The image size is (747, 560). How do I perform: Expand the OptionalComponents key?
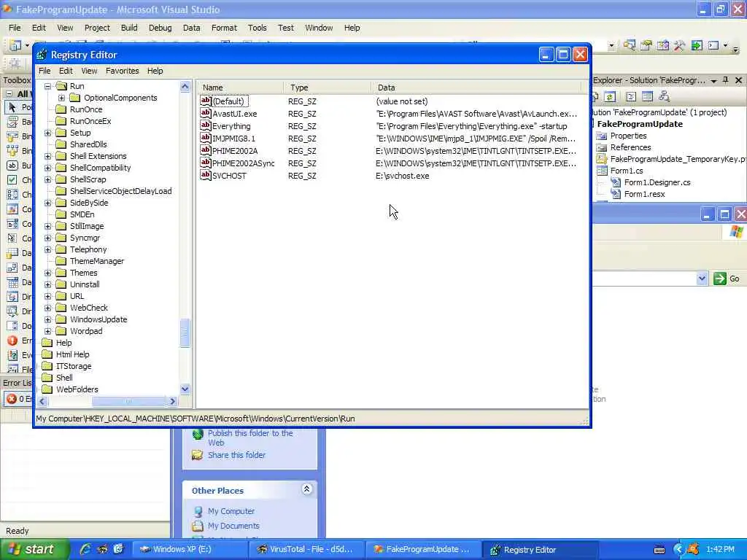click(61, 98)
